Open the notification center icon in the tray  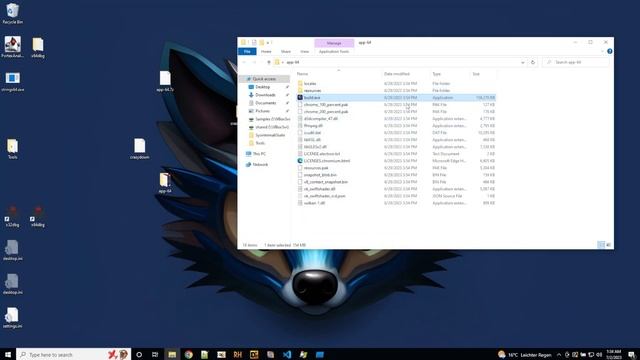[x=631, y=354]
